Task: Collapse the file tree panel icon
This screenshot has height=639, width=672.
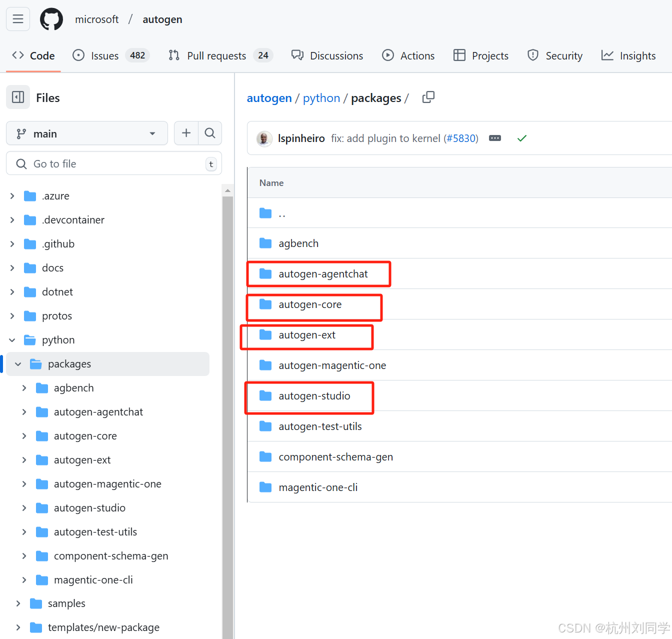Action: (18, 97)
